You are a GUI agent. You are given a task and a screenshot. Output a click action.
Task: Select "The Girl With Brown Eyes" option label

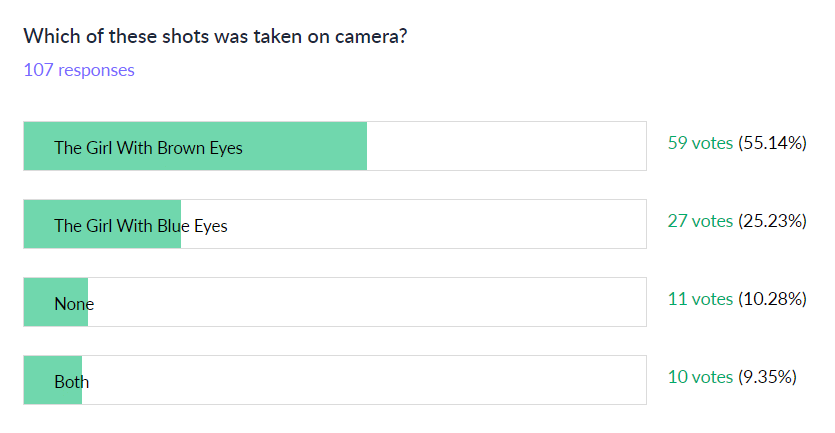(148, 148)
